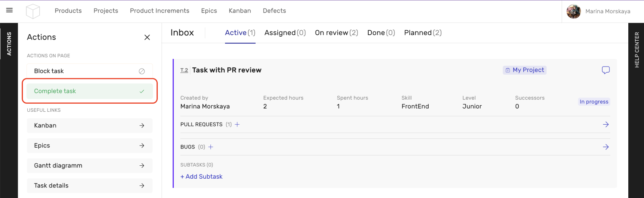Viewport: 644px width, 198px height.
Task: Click the Complete task action
Action: click(89, 91)
